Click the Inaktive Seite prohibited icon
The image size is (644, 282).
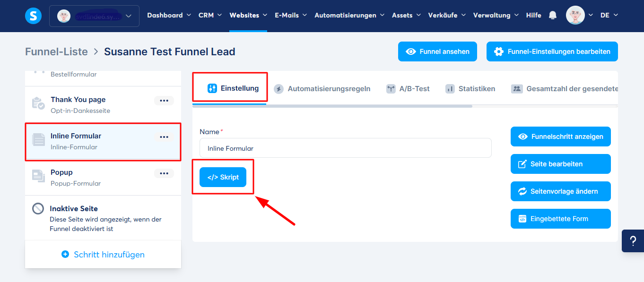(x=38, y=208)
